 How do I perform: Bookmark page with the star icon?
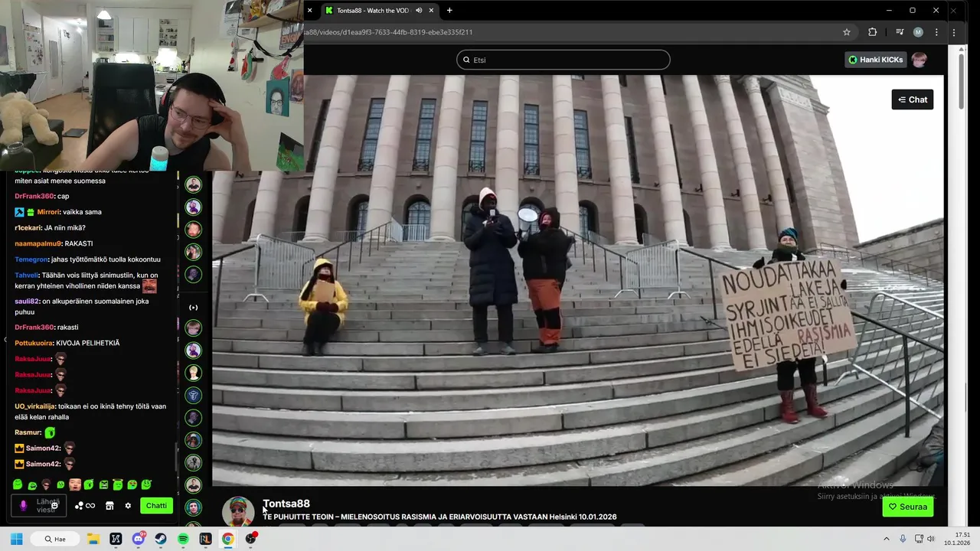pos(846,32)
